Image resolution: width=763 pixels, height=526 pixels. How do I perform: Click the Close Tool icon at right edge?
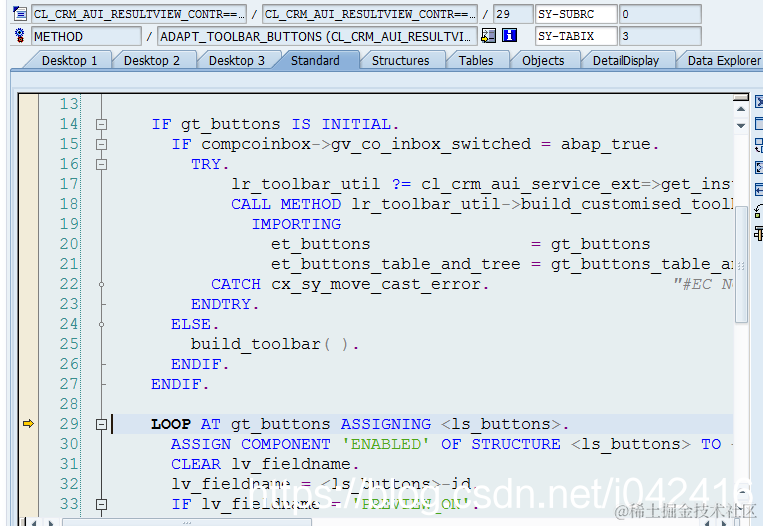click(759, 102)
